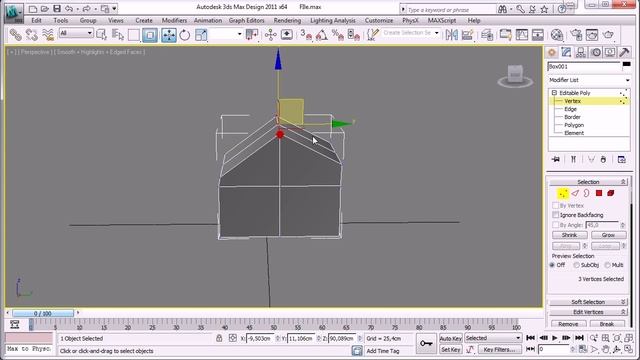Open the Create Selection Set dropdown

[411, 33]
